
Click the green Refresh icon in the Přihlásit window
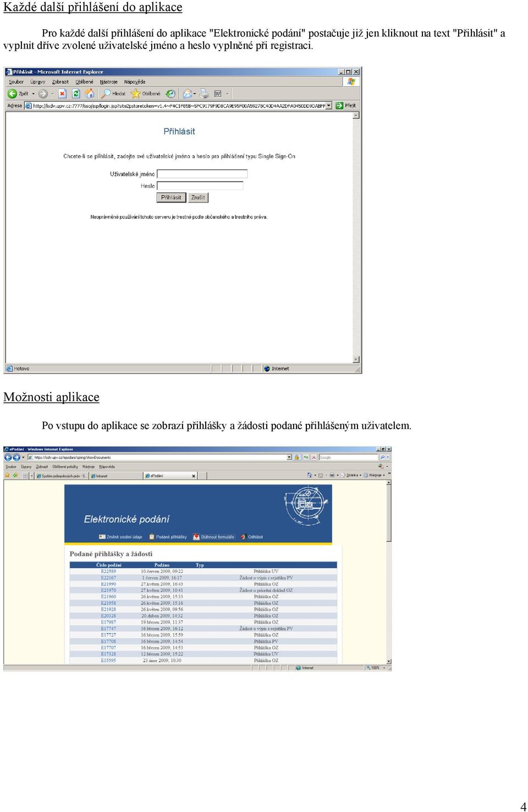[x=76, y=94]
